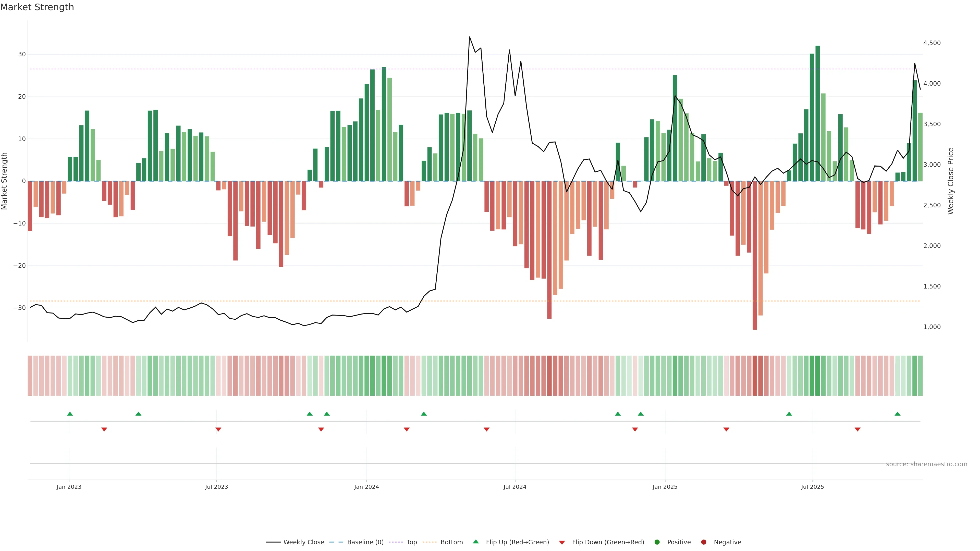Click the Flip Down red triangle legend icon

[562, 543]
